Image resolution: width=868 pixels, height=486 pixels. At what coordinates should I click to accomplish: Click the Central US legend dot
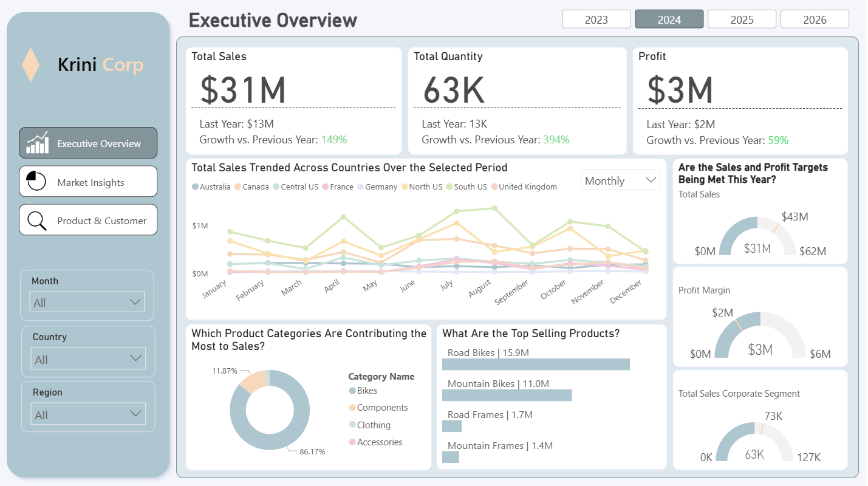(276, 187)
